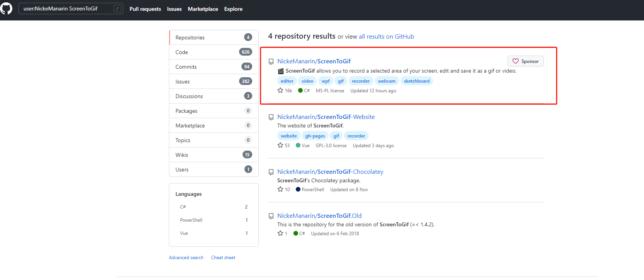The height and width of the screenshot is (280, 644).
Task: Select the Packages results filter
Action: (x=214, y=111)
